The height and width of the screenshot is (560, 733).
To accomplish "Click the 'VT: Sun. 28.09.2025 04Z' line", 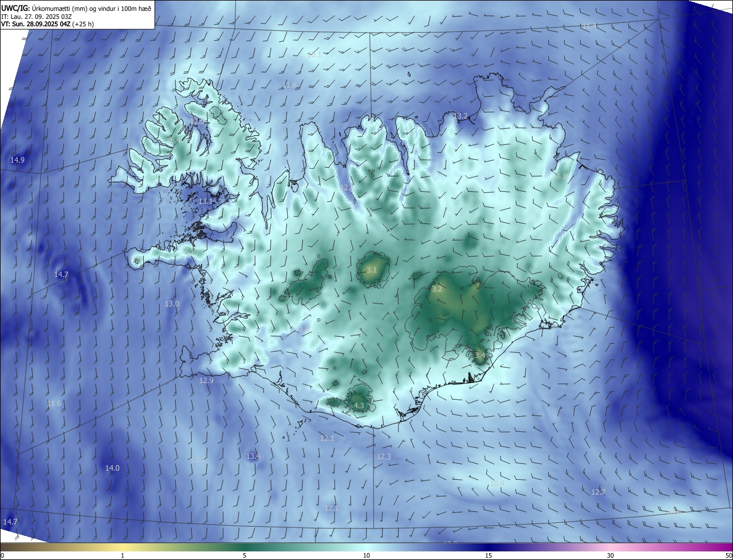I will coord(36,25).
